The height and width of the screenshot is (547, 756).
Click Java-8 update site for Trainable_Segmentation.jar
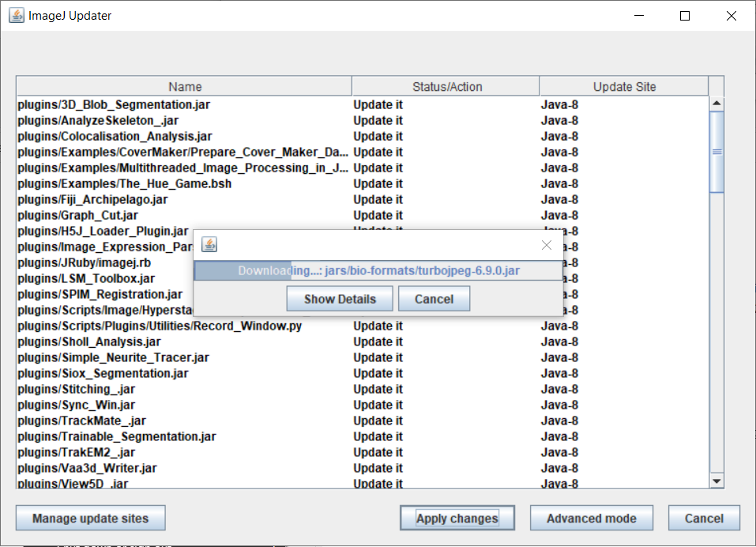559,436
